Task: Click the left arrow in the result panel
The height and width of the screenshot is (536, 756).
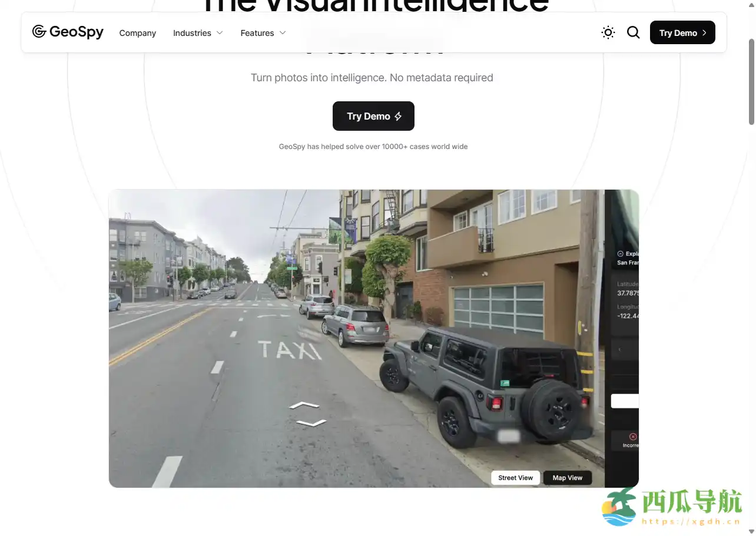Action: click(619, 350)
